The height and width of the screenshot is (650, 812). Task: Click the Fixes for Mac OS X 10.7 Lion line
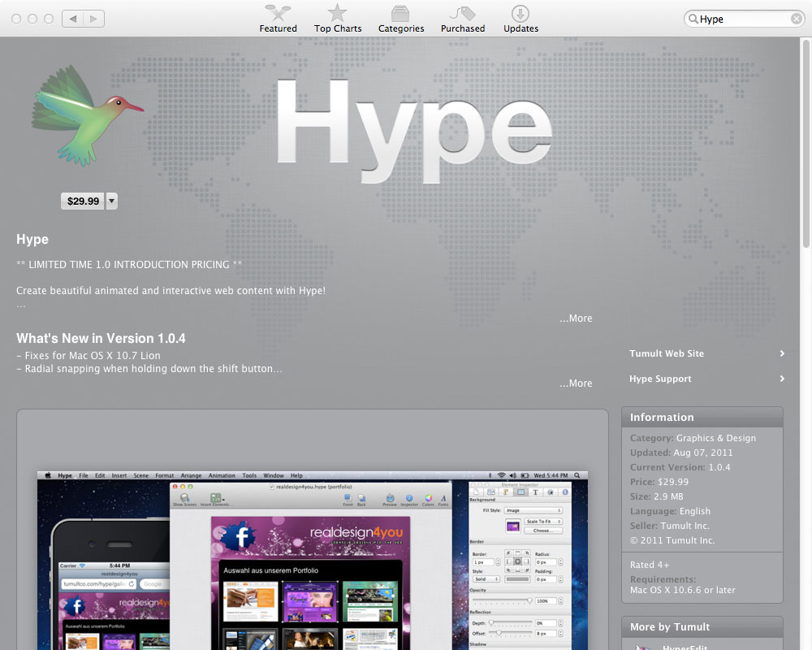(89, 356)
